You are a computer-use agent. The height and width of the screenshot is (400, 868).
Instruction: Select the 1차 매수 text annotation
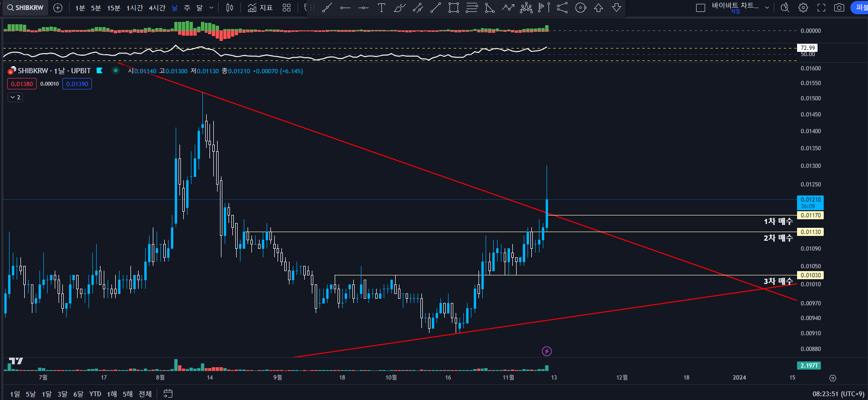(x=778, y=222)
